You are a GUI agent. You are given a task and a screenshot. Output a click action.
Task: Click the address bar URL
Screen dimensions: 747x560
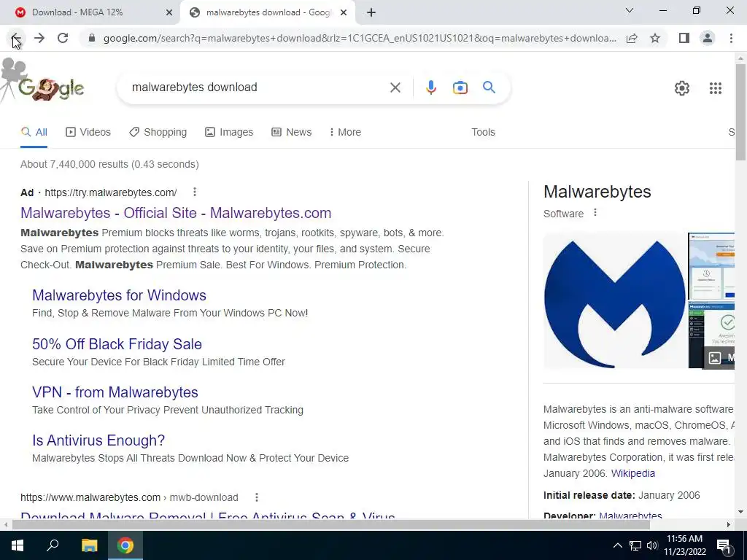tap(360, 38)
